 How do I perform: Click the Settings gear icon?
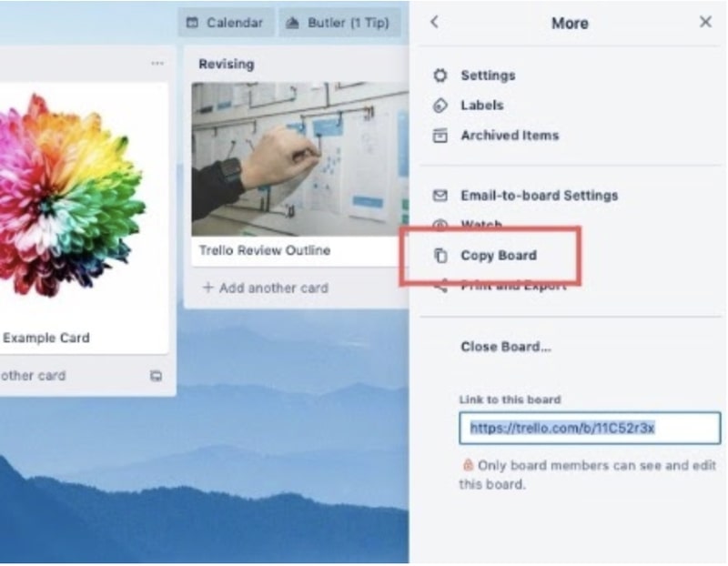point(440,76)
